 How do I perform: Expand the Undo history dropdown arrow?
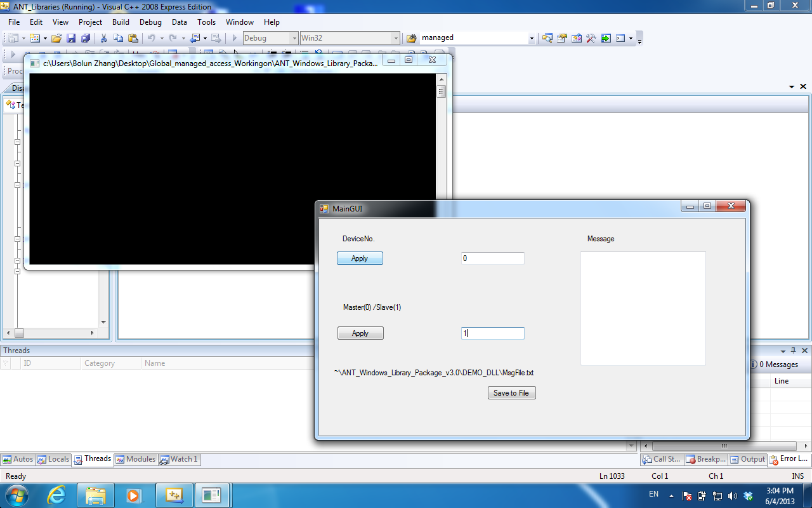point(162,38)
